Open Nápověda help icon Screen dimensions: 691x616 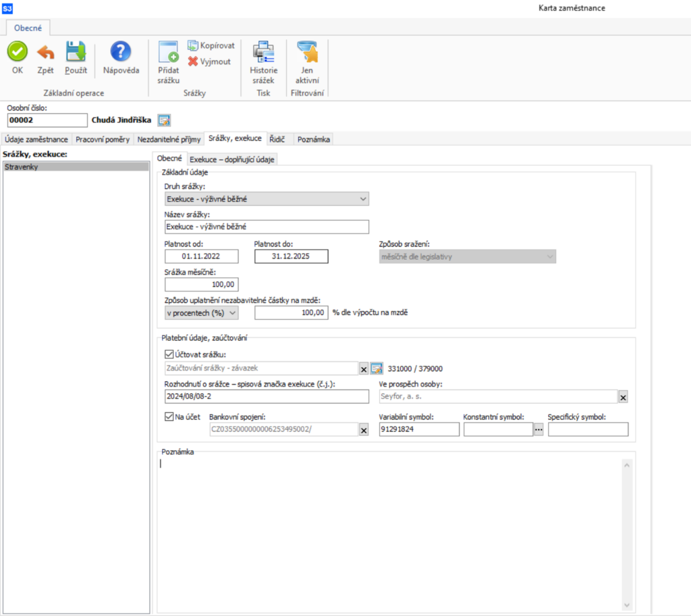121,52
